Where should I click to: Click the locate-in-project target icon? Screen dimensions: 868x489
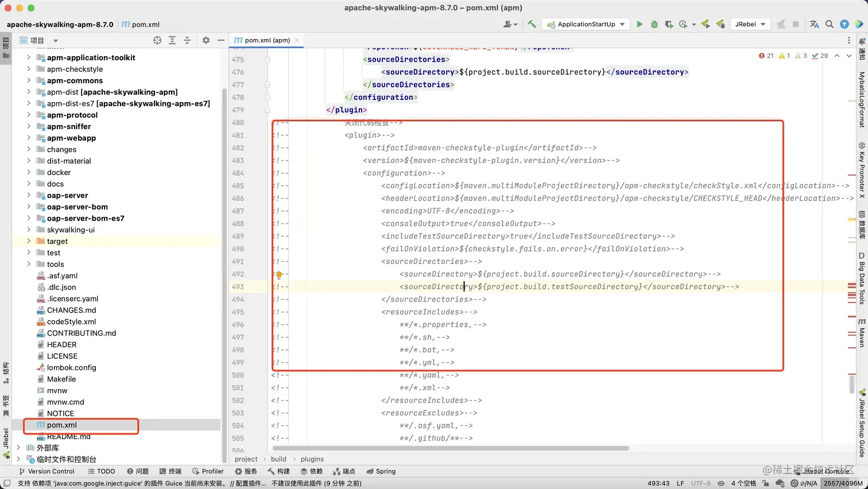[157, 40]
